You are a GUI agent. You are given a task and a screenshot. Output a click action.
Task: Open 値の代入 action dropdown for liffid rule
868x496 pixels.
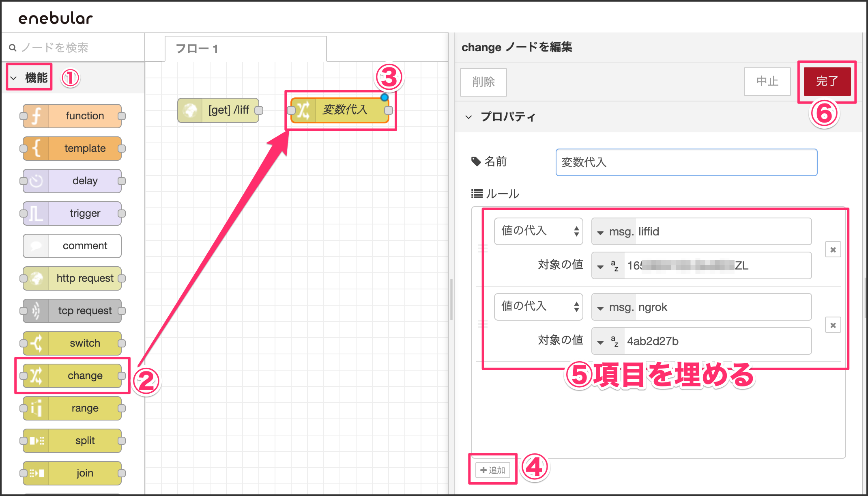click(538, 231)
